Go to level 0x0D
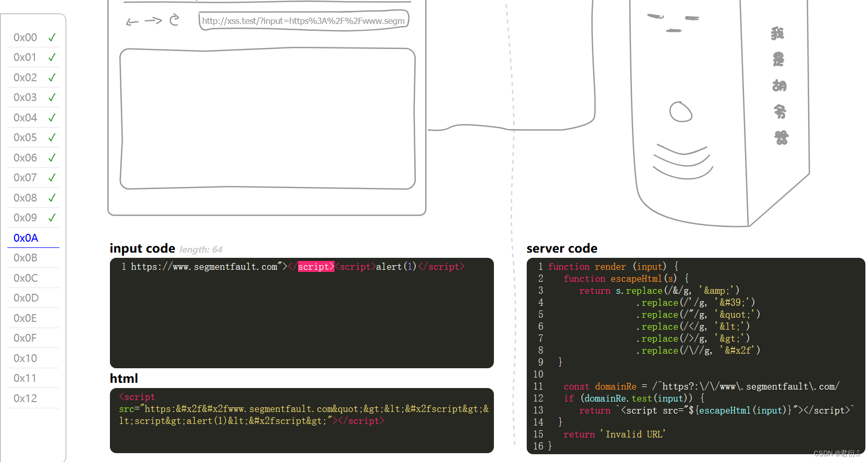This screenshot has height=462, width=868. coord(33,298)
